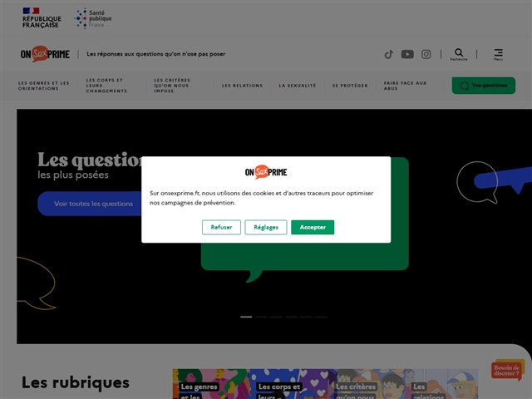This screenshot has width=532, height=399.
Task: Click the Recherche magnifier icon
Action: click(459, 54)
